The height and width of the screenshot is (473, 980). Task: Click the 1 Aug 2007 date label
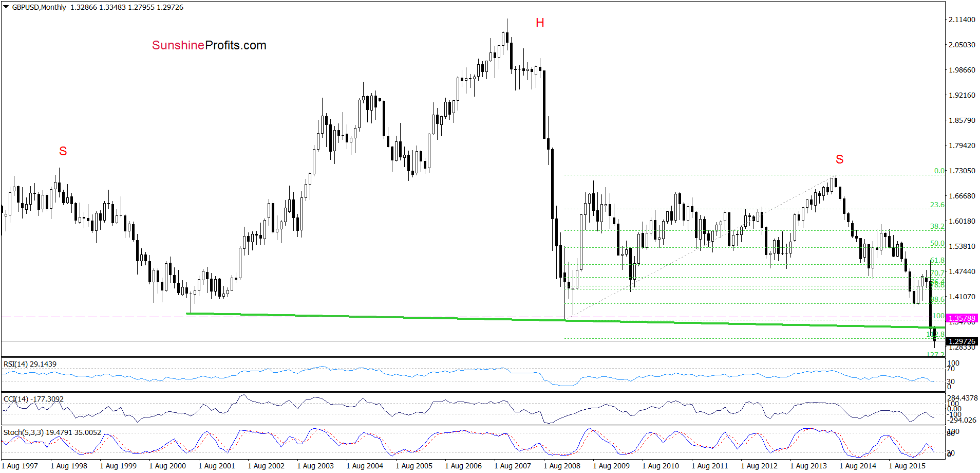tap(513, 466)
